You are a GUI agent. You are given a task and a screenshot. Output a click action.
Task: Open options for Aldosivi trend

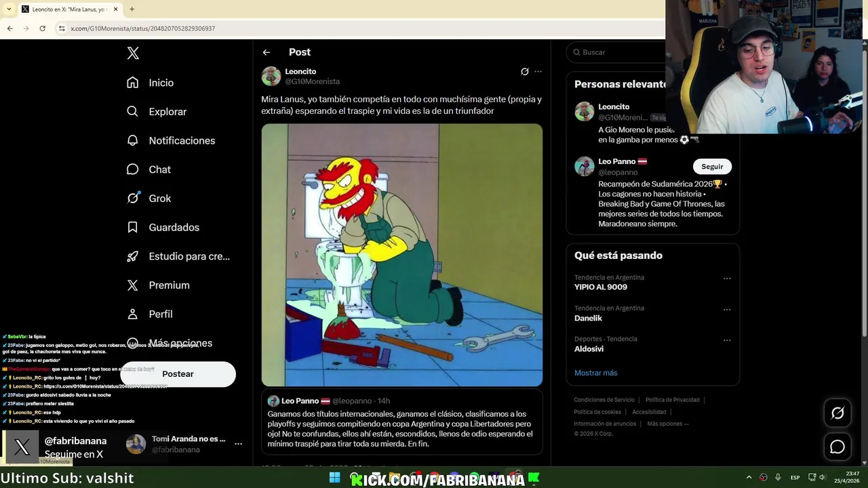[x=727, y=340]
